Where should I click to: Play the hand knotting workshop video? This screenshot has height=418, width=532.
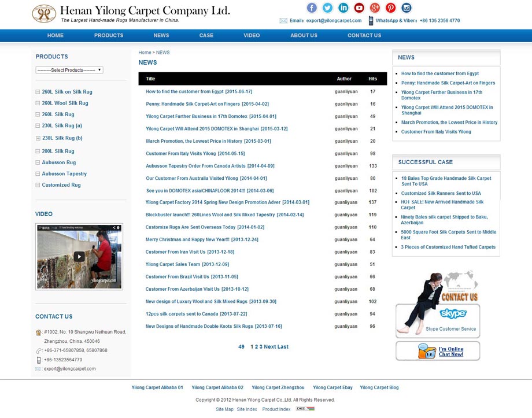(79, 257)
